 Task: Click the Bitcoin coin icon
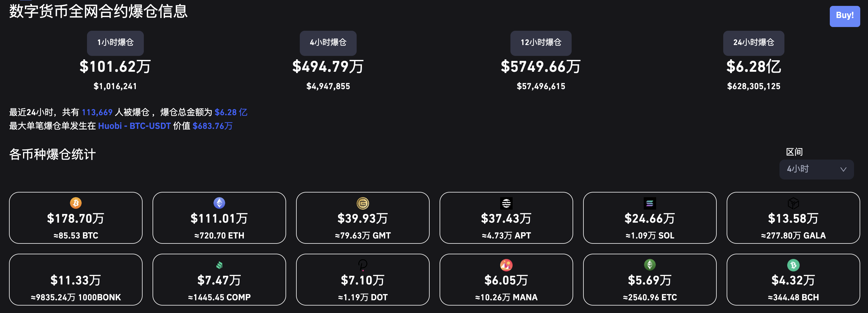[x=76, y=203]
